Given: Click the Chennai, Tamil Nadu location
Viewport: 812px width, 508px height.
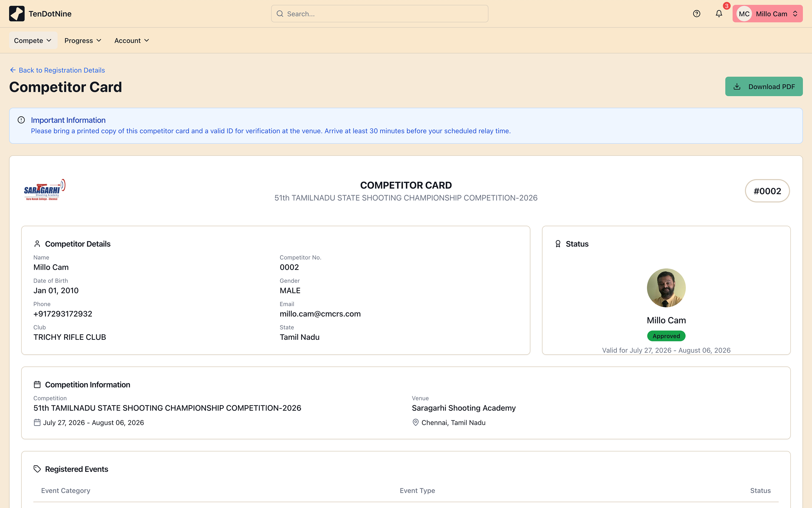Looking at the screenshot, I should 453,423.
